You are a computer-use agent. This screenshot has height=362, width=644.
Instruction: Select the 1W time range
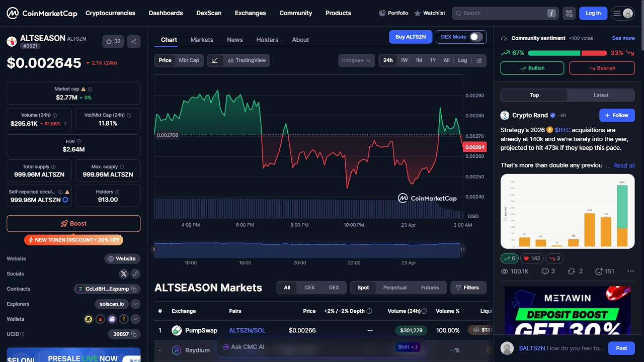[404, 60]
